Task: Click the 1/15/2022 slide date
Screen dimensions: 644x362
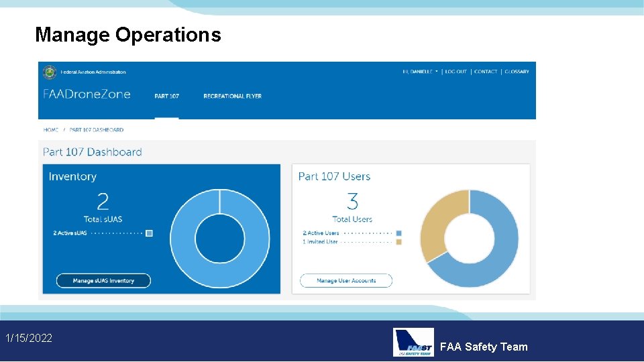Action: [29, 338]
